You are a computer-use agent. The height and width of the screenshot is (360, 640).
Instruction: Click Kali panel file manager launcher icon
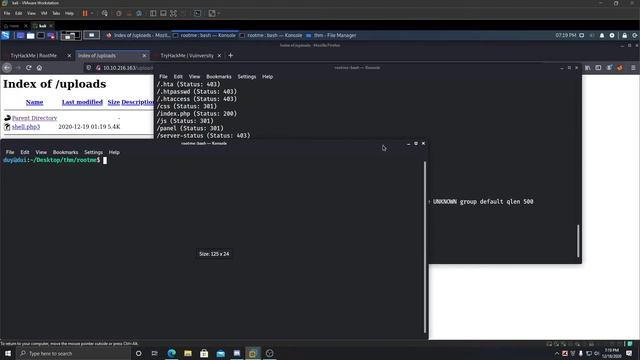(x=31, y=36)
